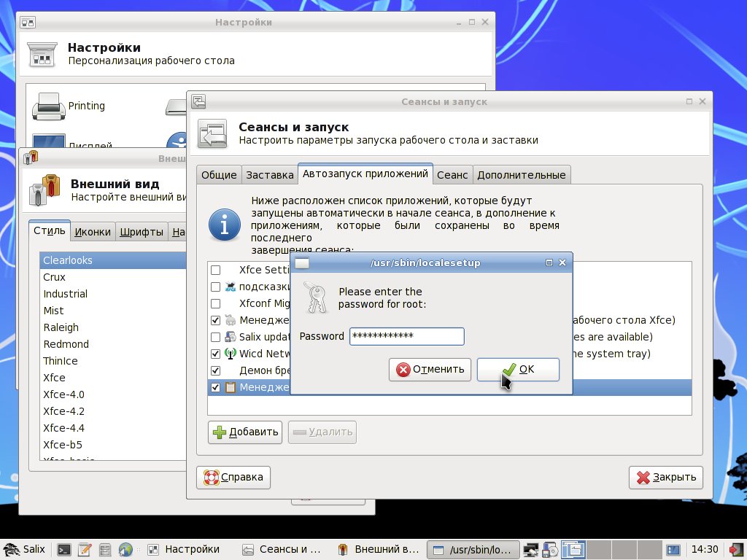Click Добавить to add autostart application
747x560 pixels.
coord(245,432)
